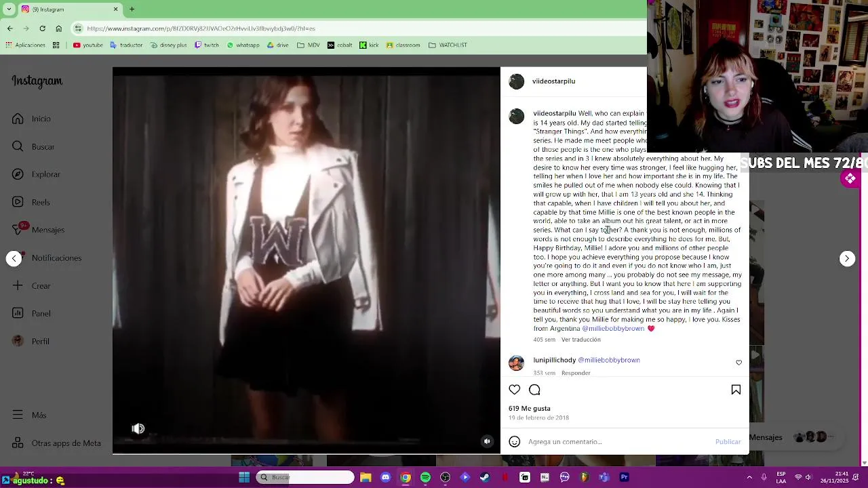View the 619 Me gusta list
Screen dimensions: 868x488
[529, 409]
